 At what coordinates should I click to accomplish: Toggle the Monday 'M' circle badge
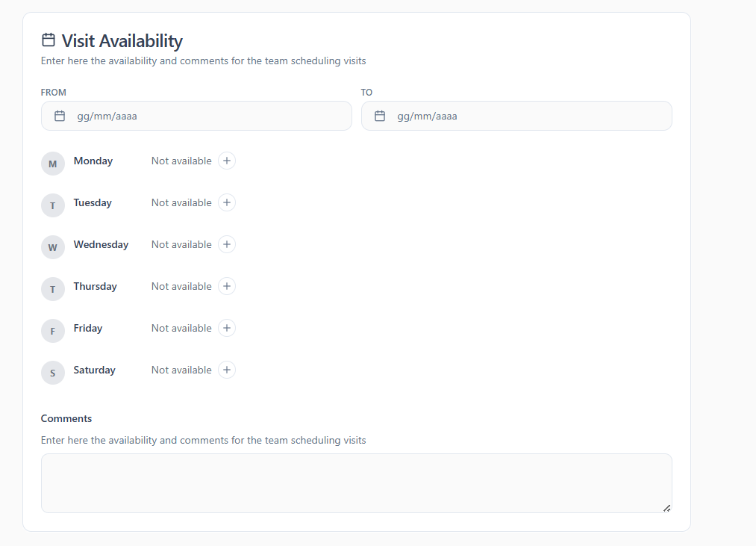click(53, 164)
